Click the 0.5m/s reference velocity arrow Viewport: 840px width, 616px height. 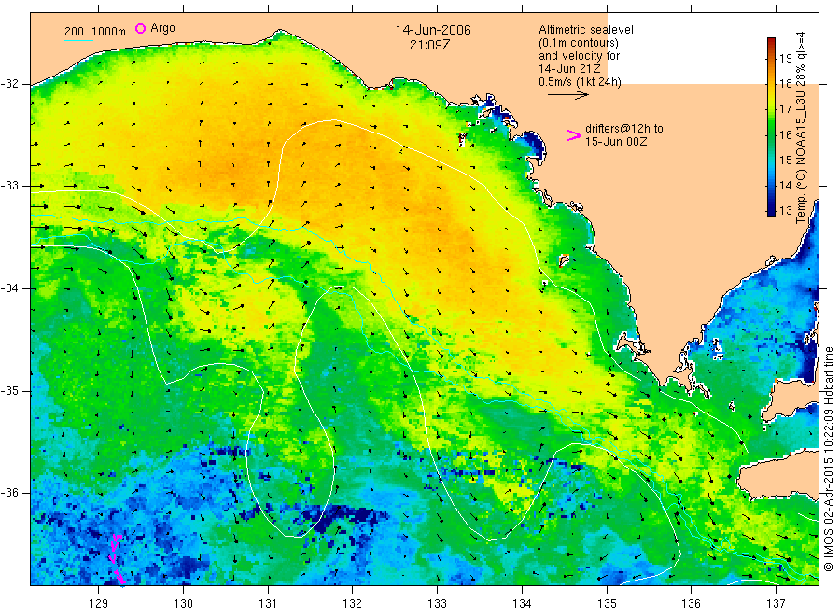(567, 95)
